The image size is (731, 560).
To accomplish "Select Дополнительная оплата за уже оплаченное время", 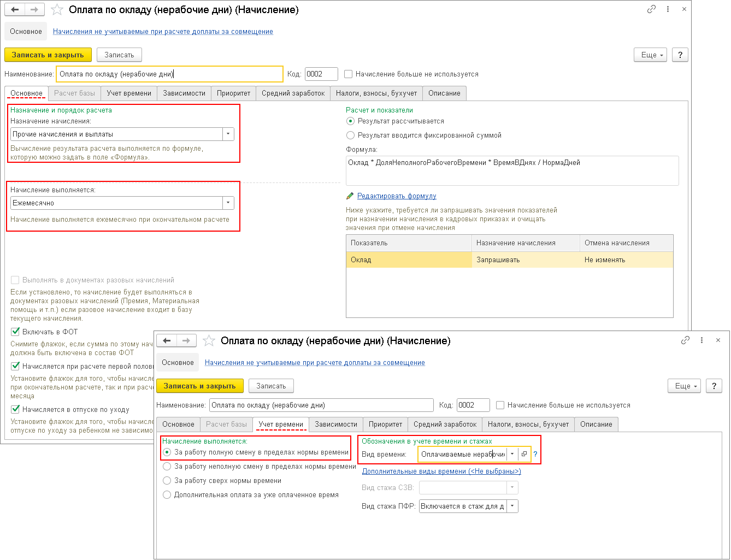I will coord(167,495).
